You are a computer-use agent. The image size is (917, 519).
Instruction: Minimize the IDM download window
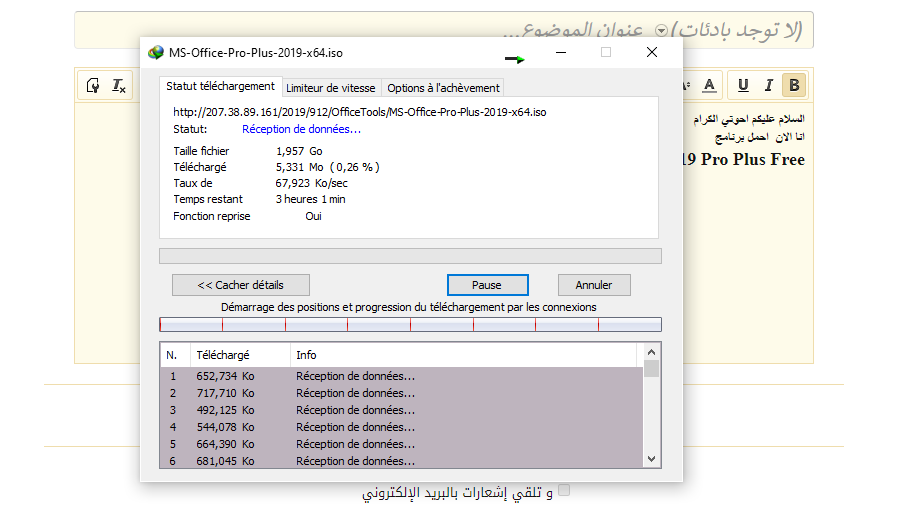[561, 53]
